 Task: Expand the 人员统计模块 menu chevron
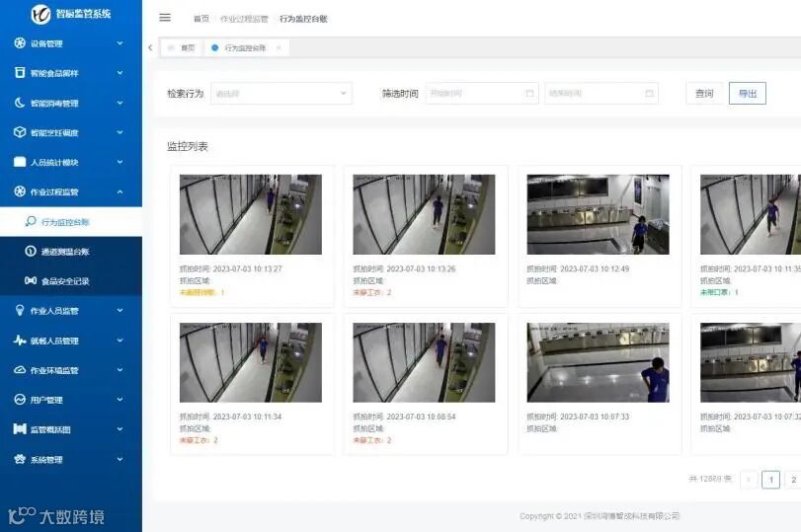tap(120, 162)
